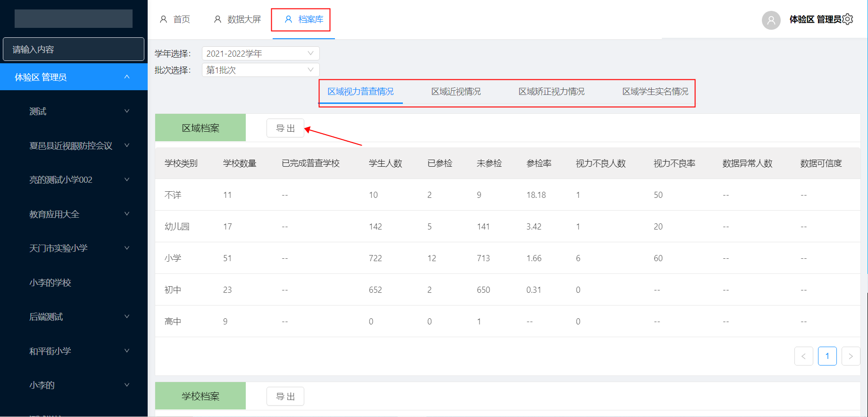Image resolution: width=868 pixels, height=417 pixels.
Task: Go to next page arrow
Action: tap(851, 356)
